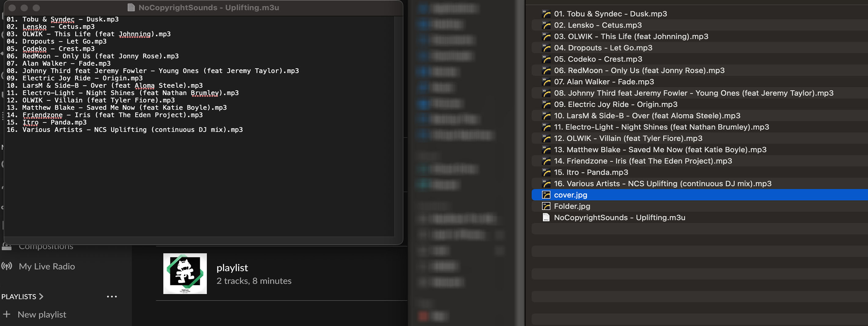Click the file icon beside 03. OLWIK - This Life
Viewport: 868px width, 326px height.
click(546, 36)
